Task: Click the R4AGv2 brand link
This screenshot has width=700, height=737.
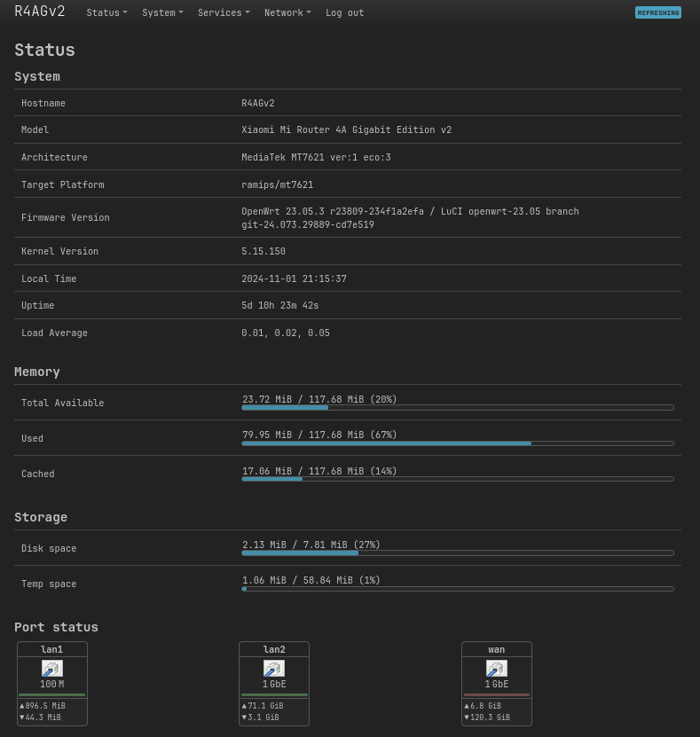Action: pyautogui.click(x=40, y=12)
